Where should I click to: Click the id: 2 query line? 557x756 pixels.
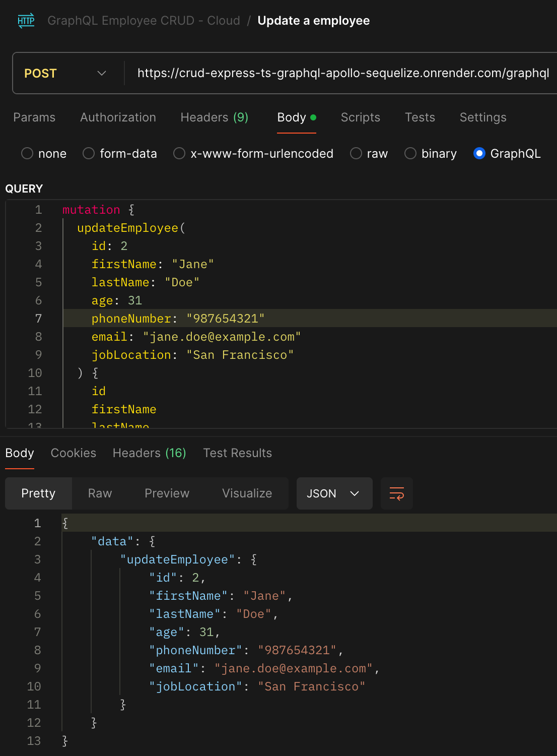click(x=110, y=246)
